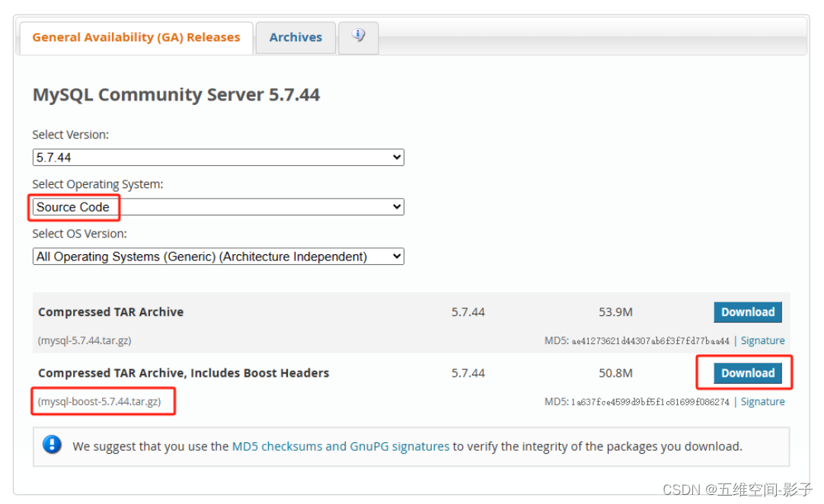Open the Select Version dropdown showing 5.7.44
This screenshot has height=504, width=824.
coord(218,157)
